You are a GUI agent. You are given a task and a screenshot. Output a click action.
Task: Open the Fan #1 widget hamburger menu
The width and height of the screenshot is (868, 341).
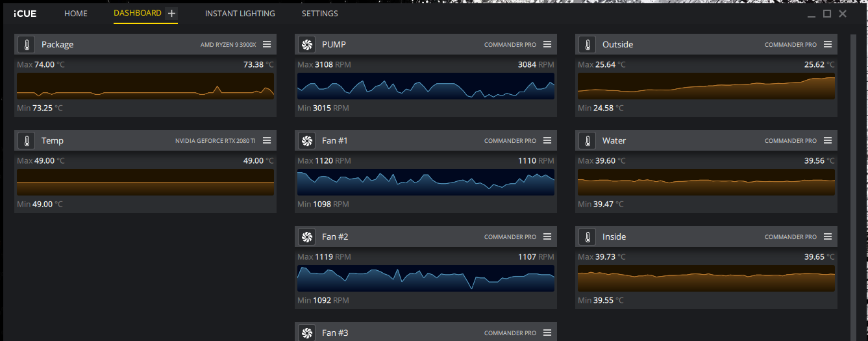(547, 140)
